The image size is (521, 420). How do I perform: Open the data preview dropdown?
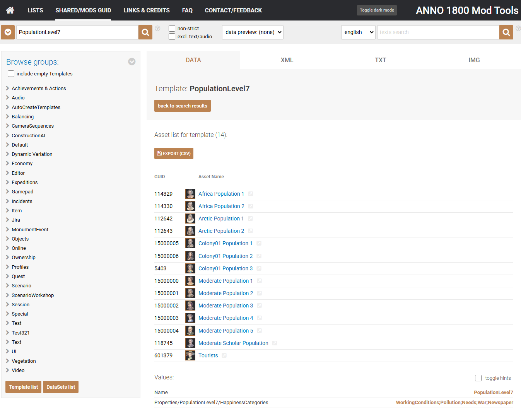[253, 32]
